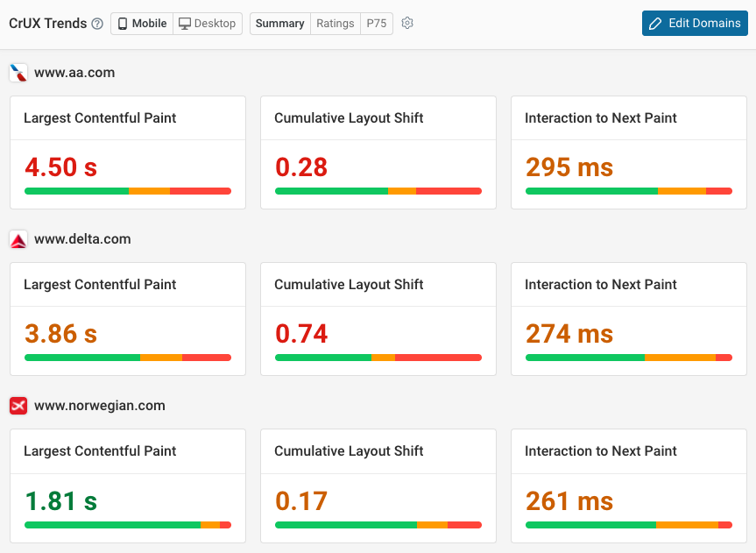The height and width of the screenshot is (553, 756).
Task: Click the Norwegian favicon icon
Action: click(18, 406)
